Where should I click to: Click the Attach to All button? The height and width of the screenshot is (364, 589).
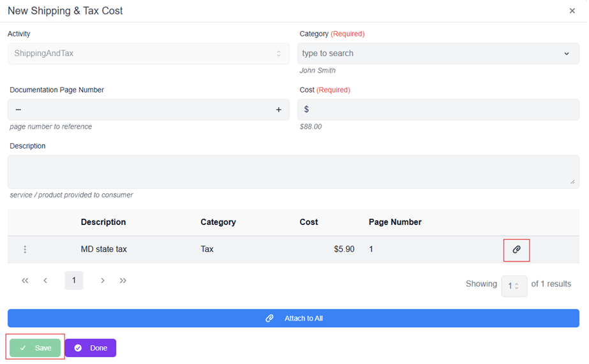(x=294, y=318)
